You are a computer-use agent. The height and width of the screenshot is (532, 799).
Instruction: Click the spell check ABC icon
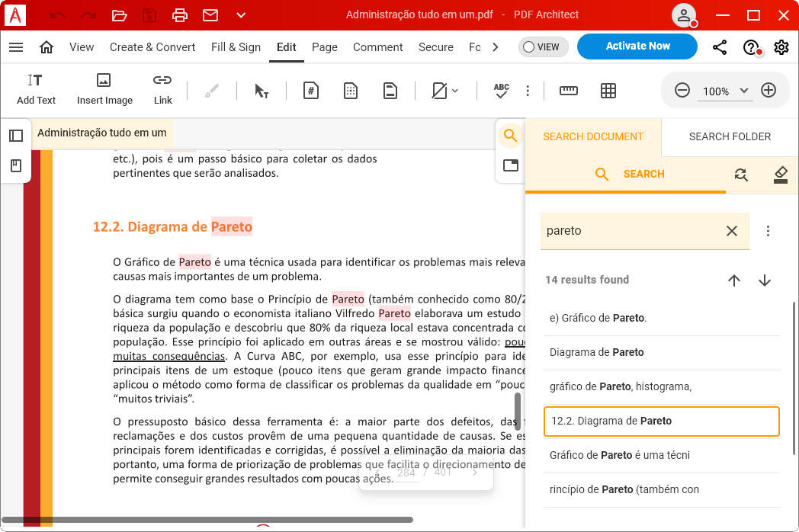[x=501, y=91]
